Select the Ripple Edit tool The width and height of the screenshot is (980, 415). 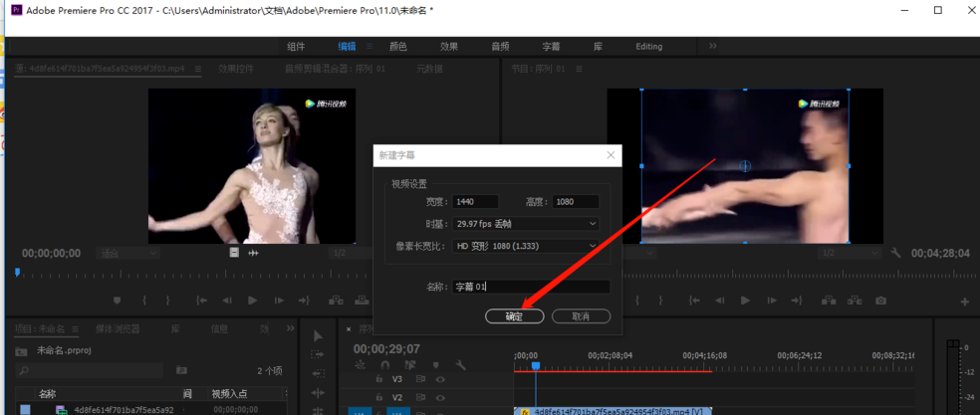tap(318, 371)
